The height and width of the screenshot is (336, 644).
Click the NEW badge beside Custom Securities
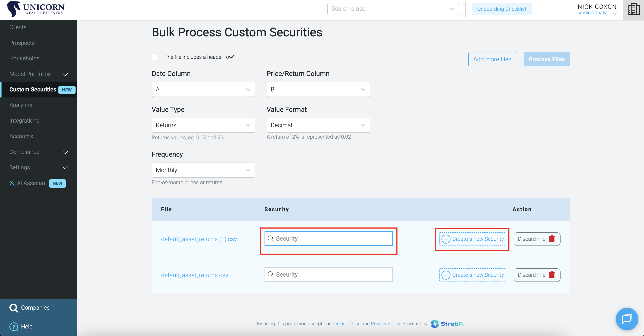pos(67,90)
